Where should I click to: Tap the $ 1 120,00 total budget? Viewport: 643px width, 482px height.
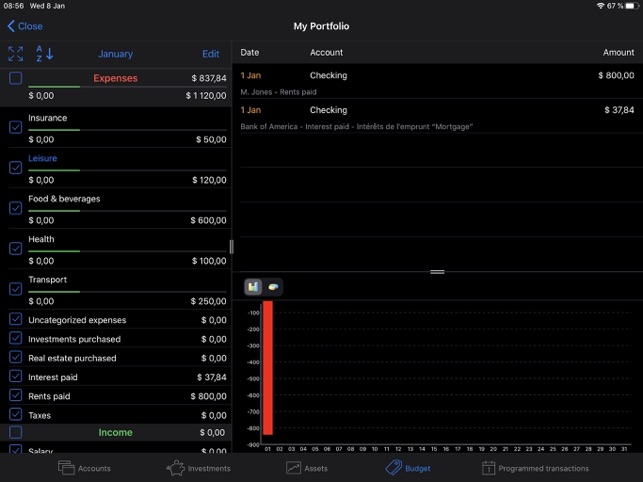[206, 96]
